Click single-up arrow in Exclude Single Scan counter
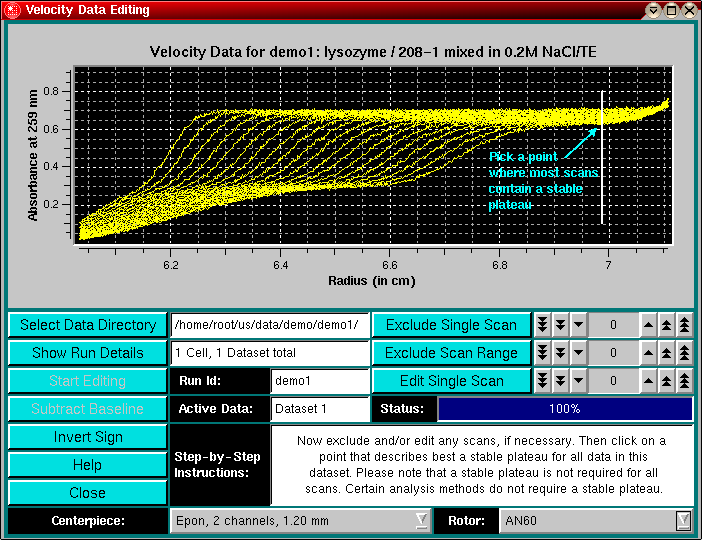The image size is (702, 540). click(x=648, y=325)
